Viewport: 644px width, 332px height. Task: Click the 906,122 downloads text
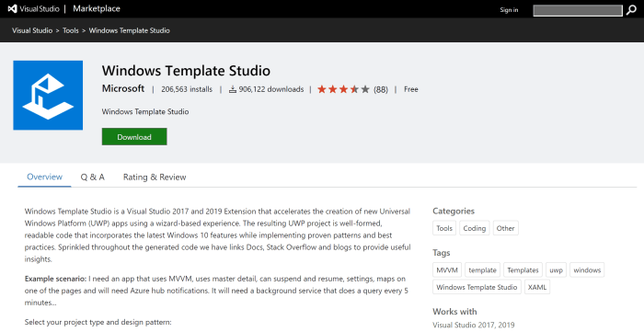(271, 89)
